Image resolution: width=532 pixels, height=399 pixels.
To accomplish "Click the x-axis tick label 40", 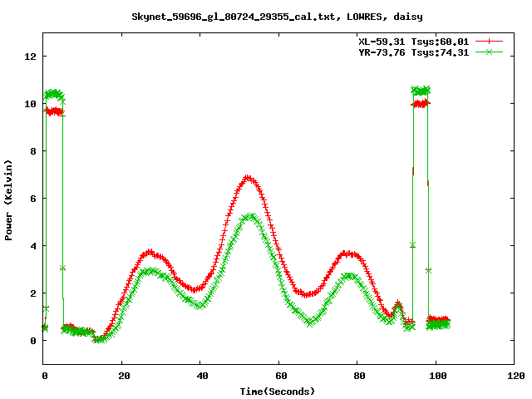I will [202, 376].
